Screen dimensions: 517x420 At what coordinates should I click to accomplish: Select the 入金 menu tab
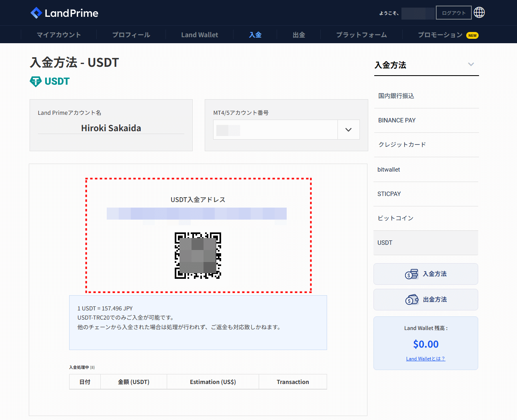(x=255, y=35)
